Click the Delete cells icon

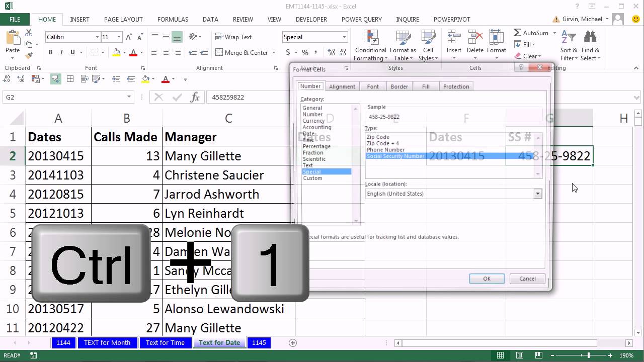coord(475,38)
